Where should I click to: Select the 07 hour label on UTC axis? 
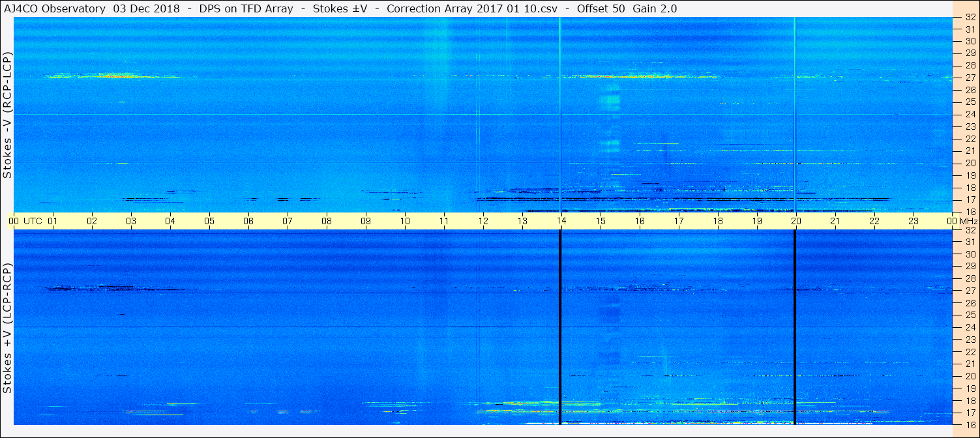click(x=288, y=221)
